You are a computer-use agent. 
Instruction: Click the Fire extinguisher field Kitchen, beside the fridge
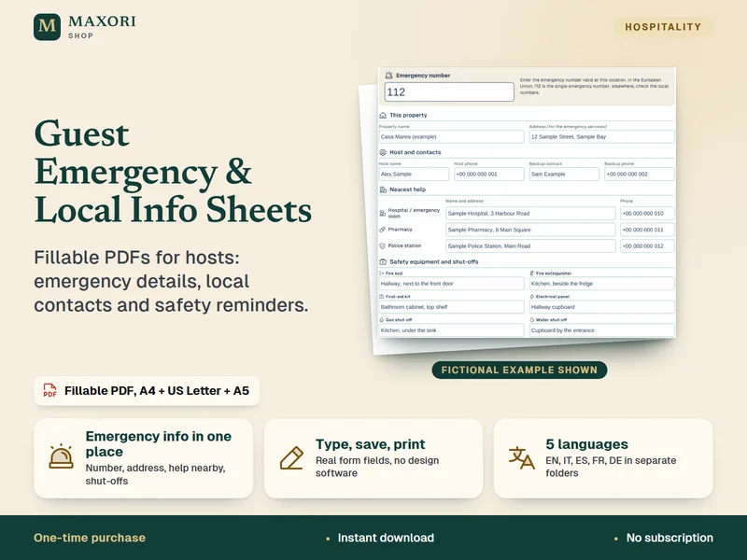point(602,284)
